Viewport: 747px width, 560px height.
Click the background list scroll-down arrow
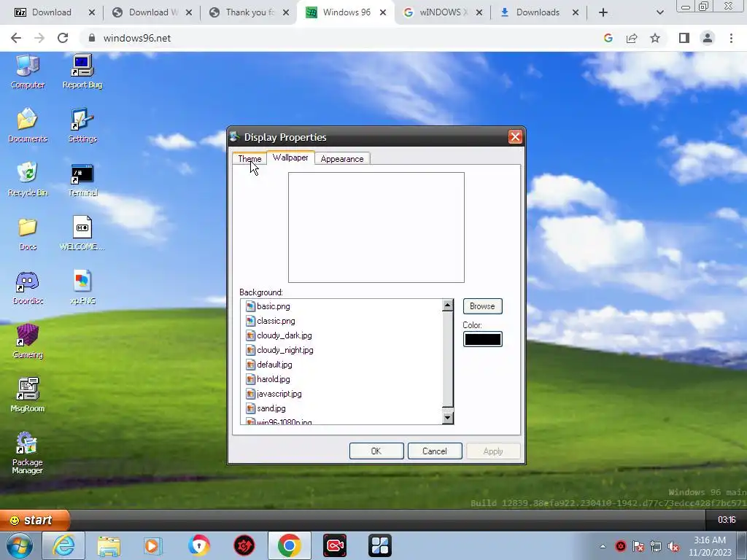click(x=447, y=418)
